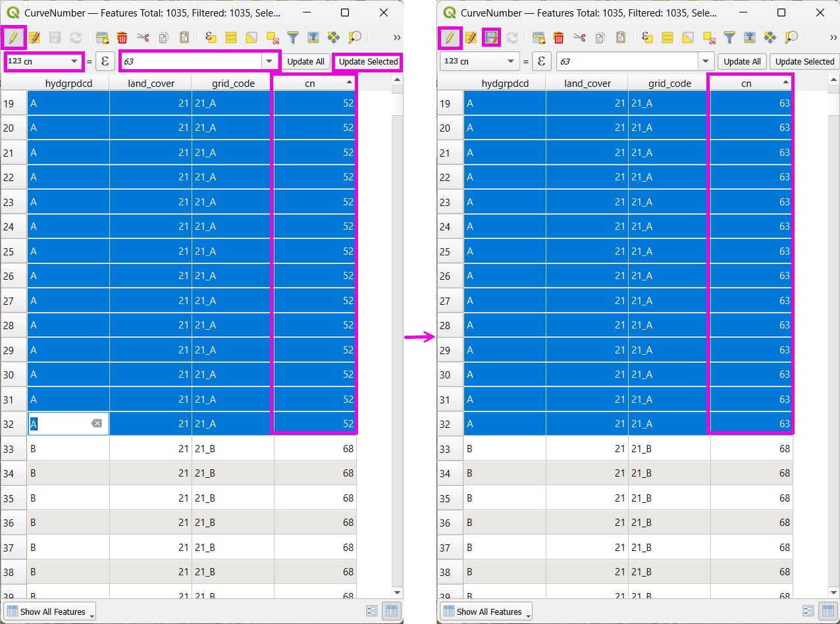The image size is (840, 624).
Task: Click Invert selection icon in right window
Action: [x=688, y=38]
